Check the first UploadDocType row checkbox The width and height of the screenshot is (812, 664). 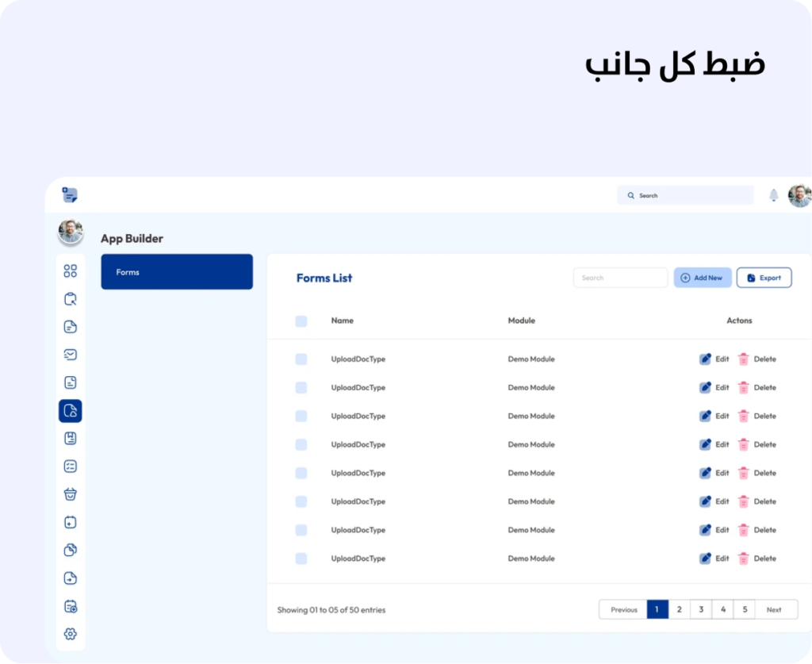(x=301, y=359)
